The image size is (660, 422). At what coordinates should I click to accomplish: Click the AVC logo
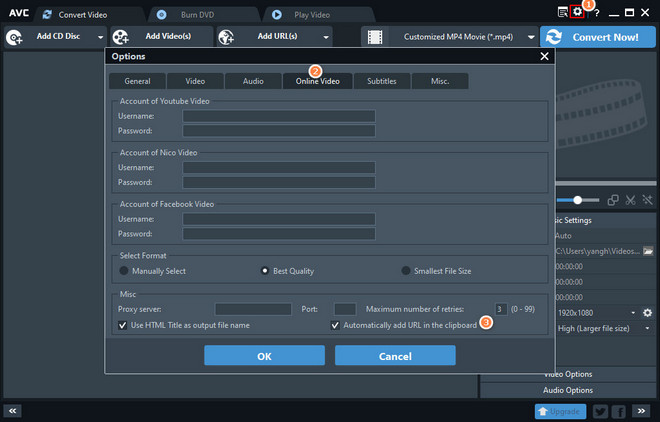tap(19, 13)
